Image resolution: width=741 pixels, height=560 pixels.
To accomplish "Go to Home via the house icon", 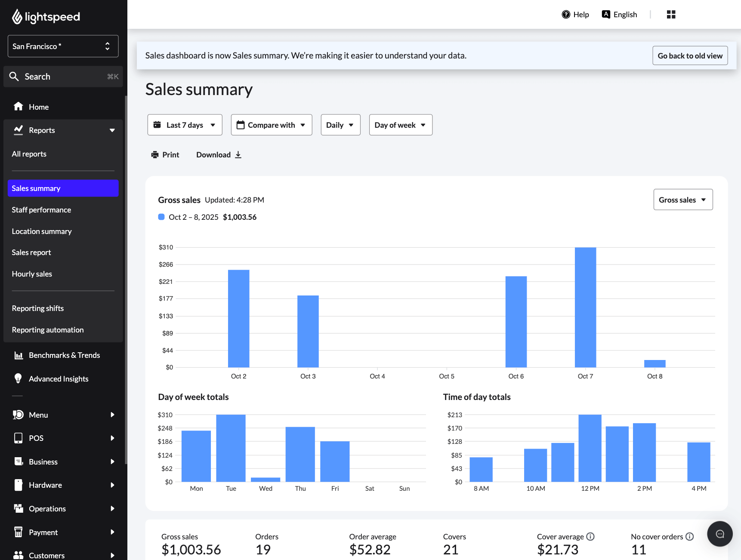I will (19, 106).
